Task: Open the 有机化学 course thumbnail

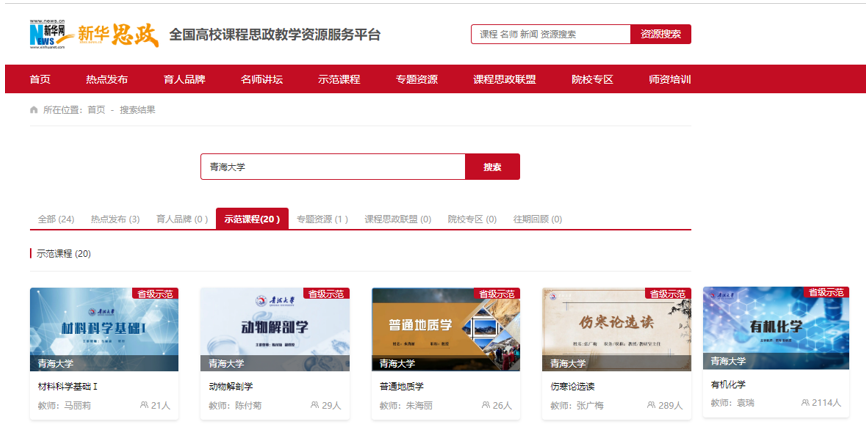Action: (775, 327)
